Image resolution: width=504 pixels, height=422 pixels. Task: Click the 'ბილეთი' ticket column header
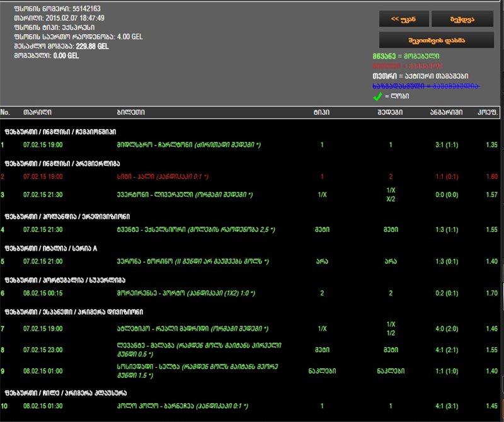(130, 112)
